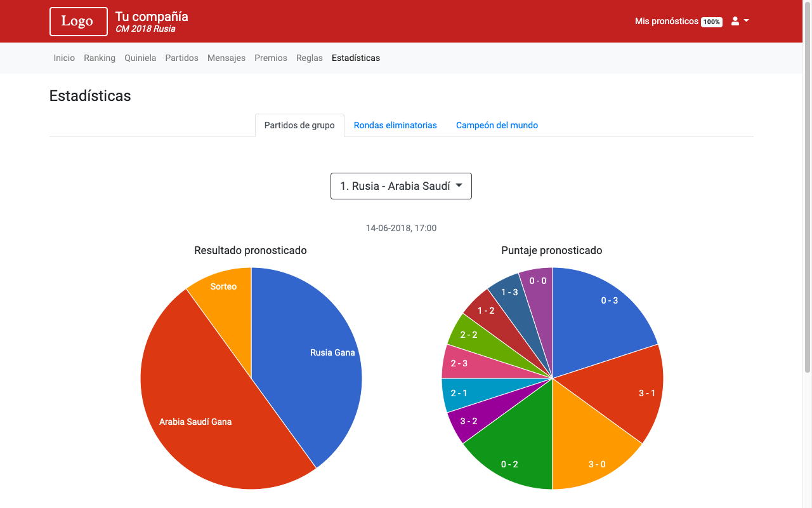Image resolution: width=812 pixels, height=508 pixels.
Task: View the Premios page
Action: point(271,58)
